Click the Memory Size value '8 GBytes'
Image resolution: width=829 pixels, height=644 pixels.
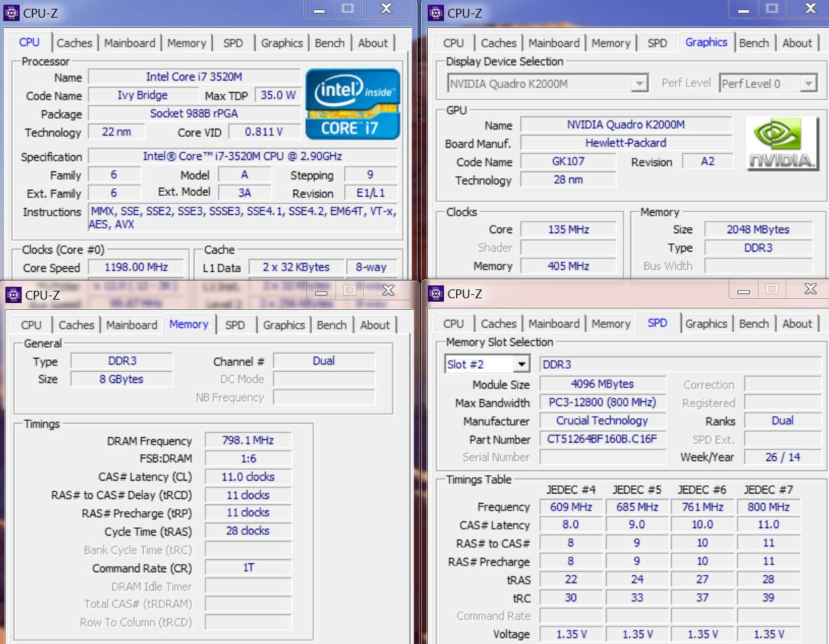(x=121, y=379)
